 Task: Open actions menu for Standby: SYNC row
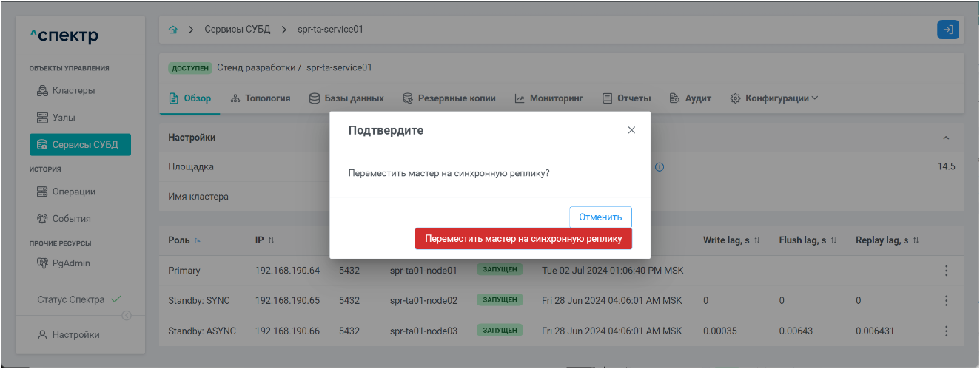(x=946, y=300)
